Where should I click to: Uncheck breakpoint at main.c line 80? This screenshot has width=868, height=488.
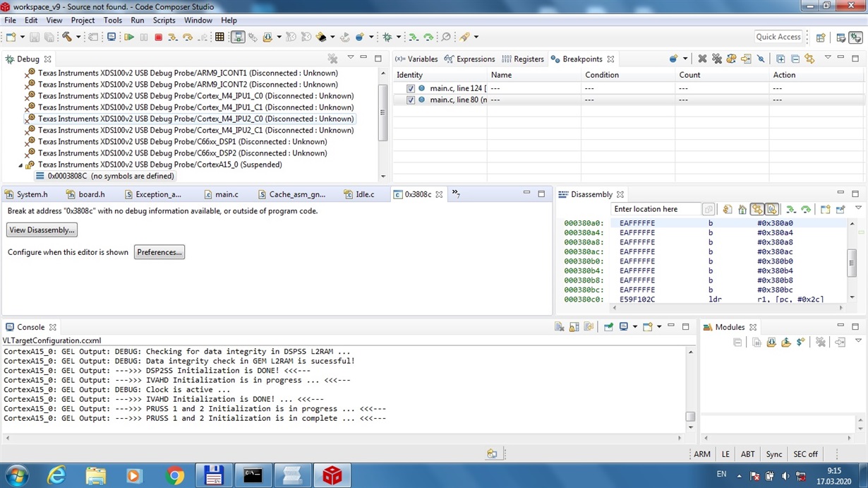[x=411, y=100]
